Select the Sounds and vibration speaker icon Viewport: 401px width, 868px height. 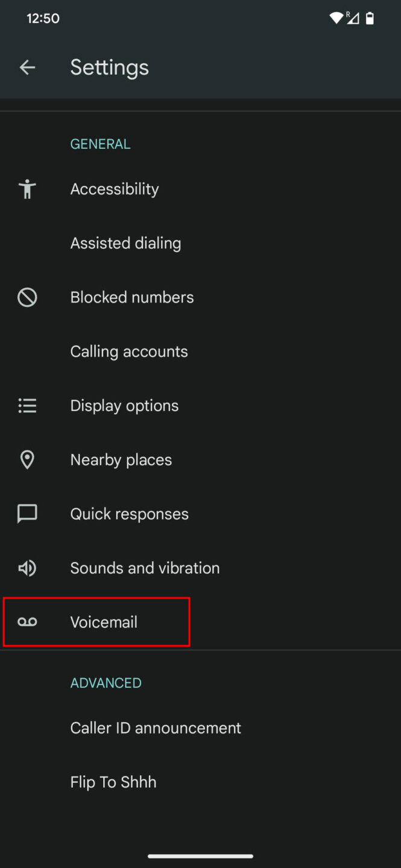27,568
